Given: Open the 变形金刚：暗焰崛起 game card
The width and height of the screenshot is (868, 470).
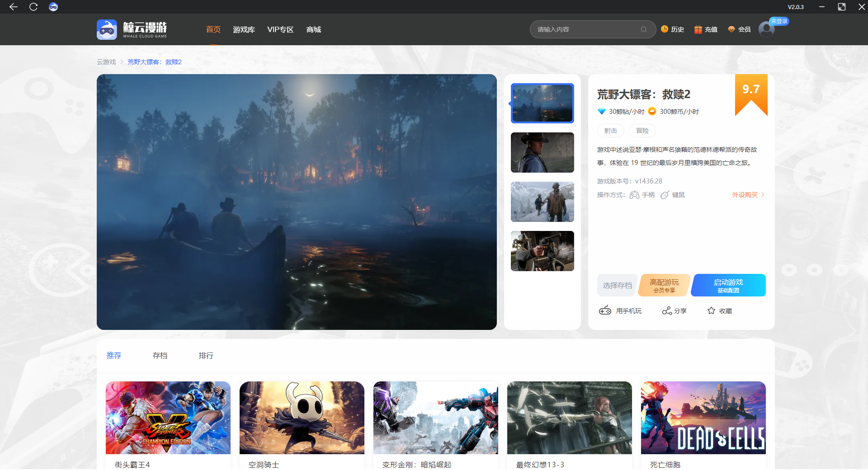Looking at the screenshot, I should point(436,425).
